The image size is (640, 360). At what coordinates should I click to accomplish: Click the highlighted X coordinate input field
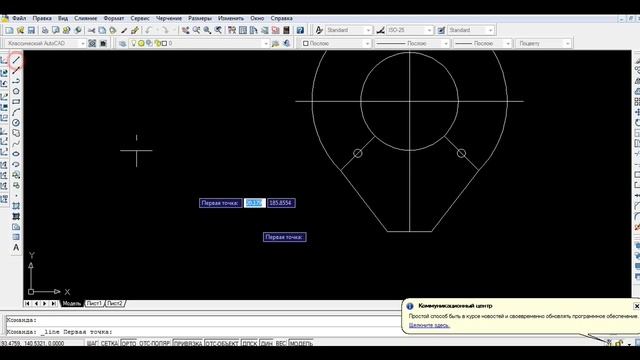255,203
